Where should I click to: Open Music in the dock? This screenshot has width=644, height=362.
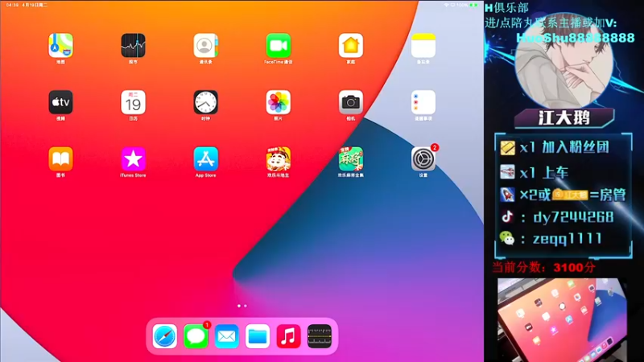click(288, 336)
